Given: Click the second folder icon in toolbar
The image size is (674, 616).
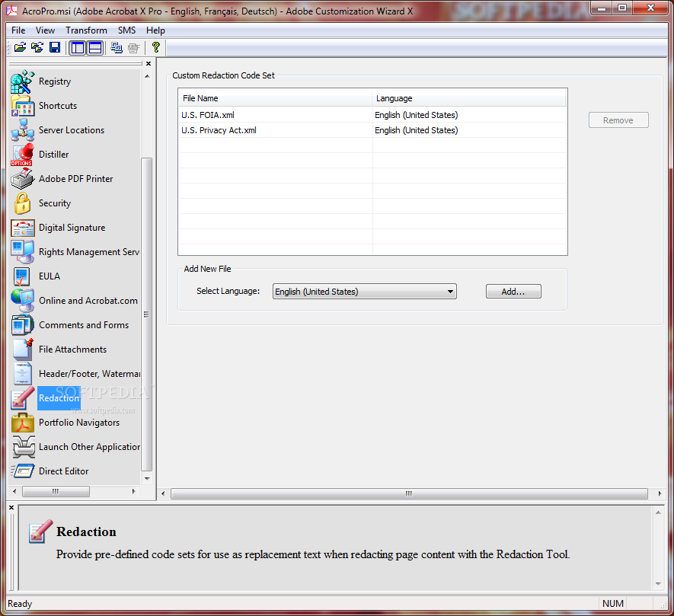Looking at the screenshot, I should [x=37, y=47].
